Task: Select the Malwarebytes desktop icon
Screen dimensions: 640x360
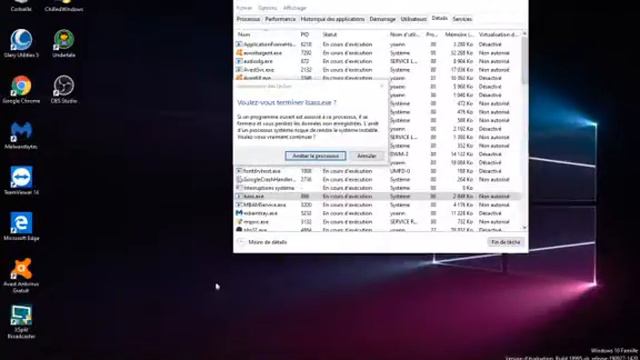Action: click(x=21, y=135)
